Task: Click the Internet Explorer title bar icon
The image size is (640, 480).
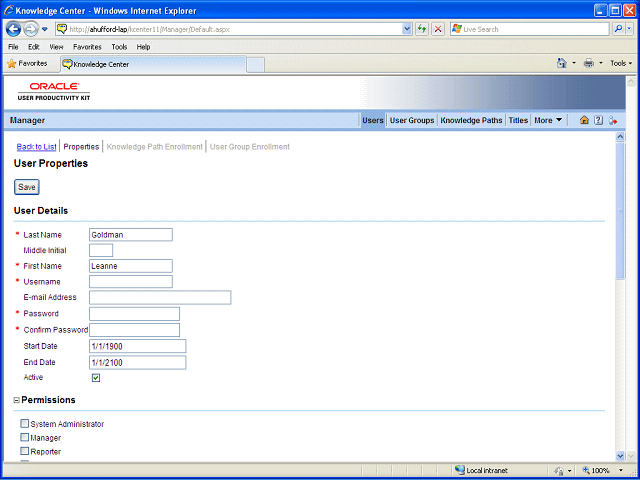Action: click(9, 10)
